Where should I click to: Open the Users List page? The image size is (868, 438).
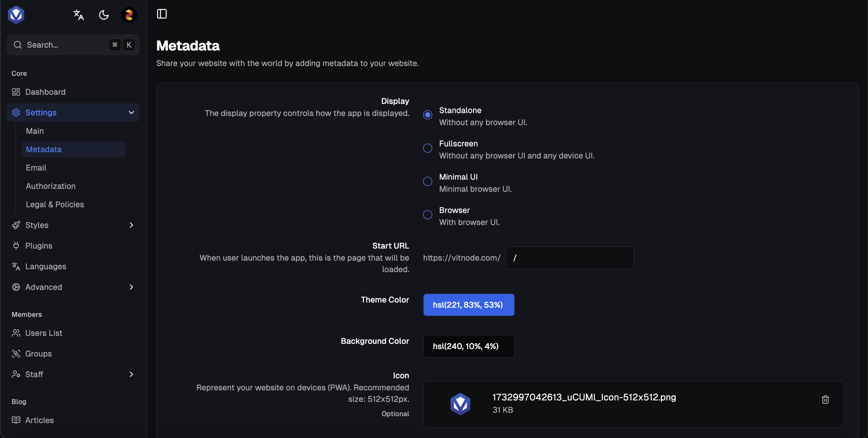[73, 333]
